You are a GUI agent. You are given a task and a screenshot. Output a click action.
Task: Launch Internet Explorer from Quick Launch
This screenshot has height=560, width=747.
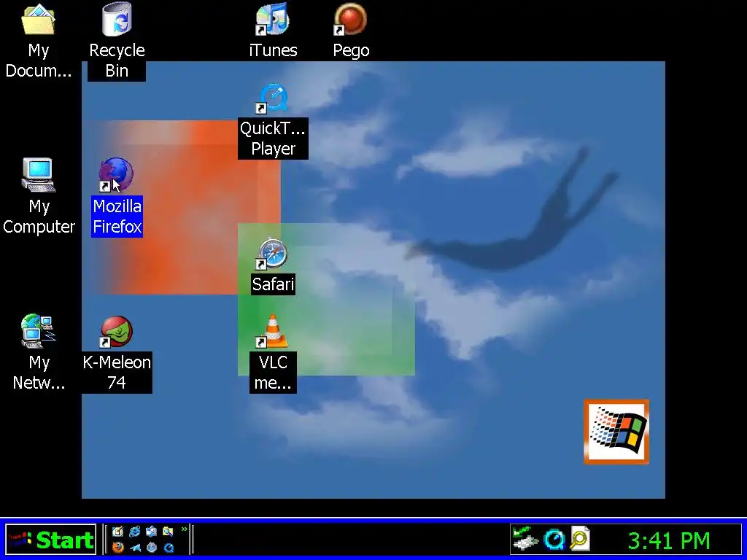click(x=135, y=532)
